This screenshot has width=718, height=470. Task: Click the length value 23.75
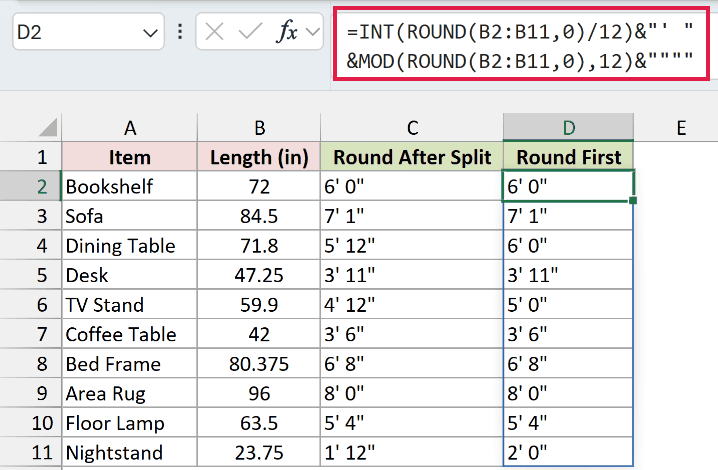click(259, 452)
